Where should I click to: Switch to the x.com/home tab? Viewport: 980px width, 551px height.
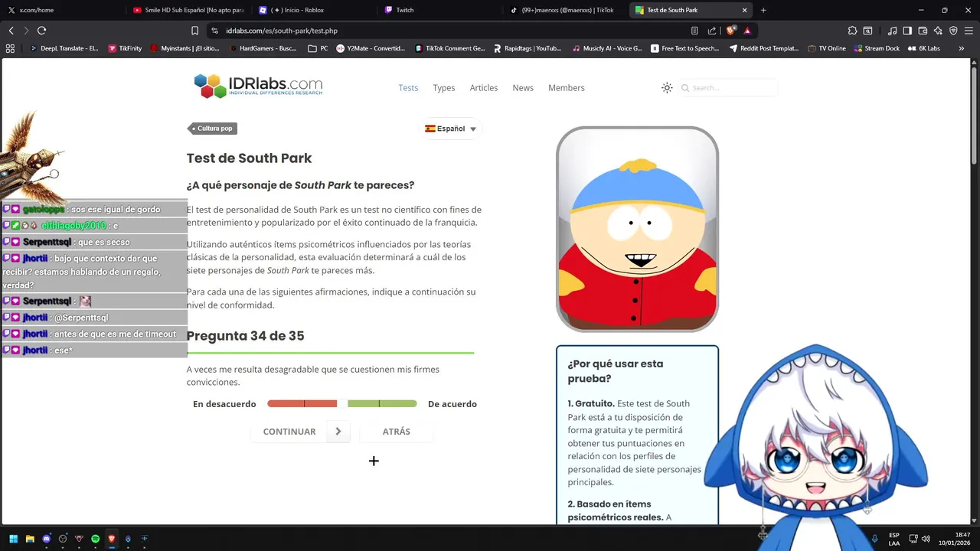65,10
